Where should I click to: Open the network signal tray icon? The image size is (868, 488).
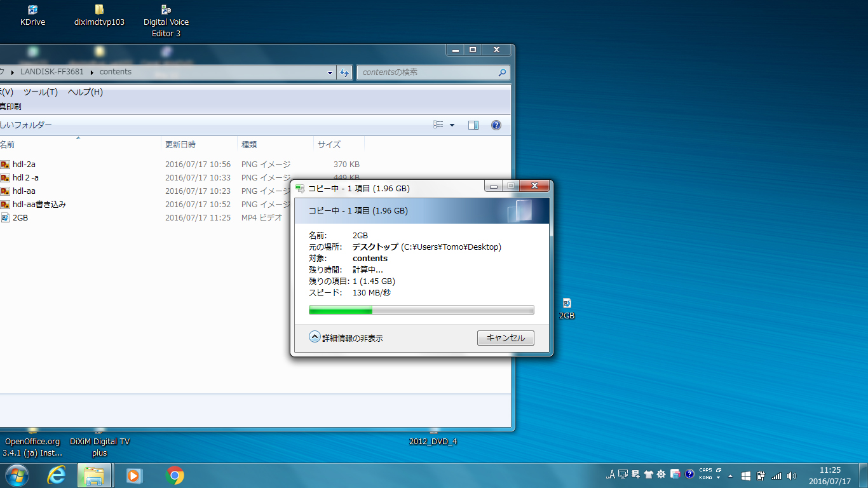776,475
